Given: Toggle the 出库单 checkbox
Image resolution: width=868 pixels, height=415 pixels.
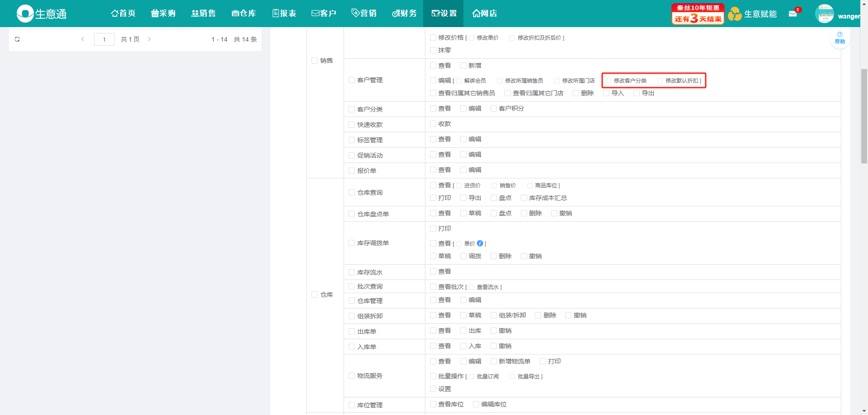Looking at the screenshot, I should (352, 331).
